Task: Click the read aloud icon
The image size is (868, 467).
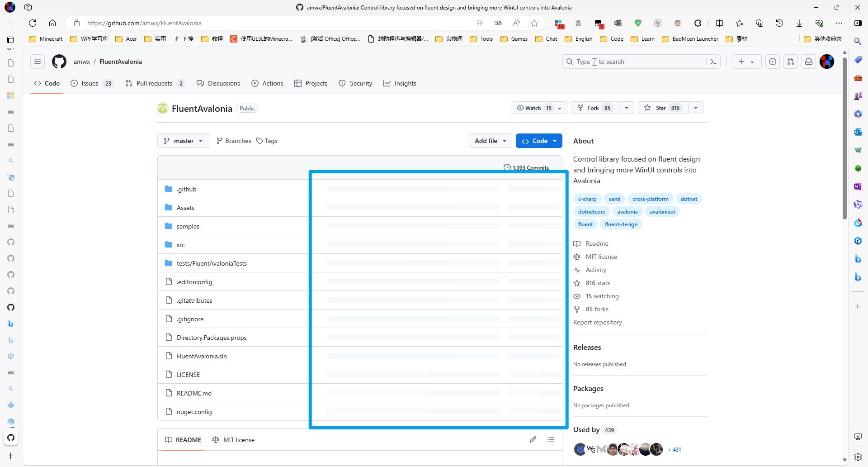Action: pos(516,23)
